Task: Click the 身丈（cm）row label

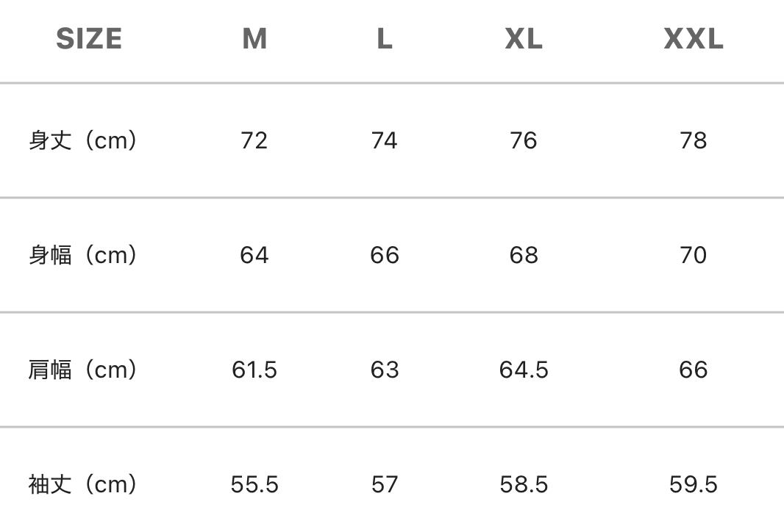Action: 82,140
